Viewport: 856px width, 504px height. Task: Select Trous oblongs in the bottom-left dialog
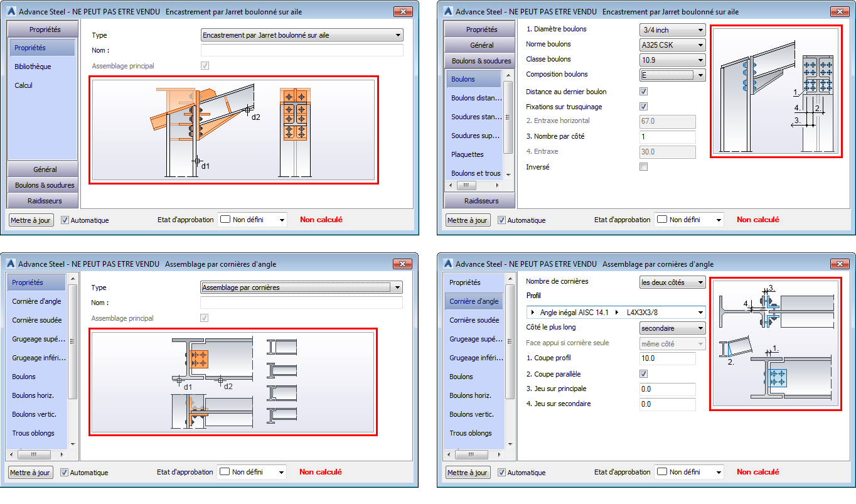(x=36, y=433)
